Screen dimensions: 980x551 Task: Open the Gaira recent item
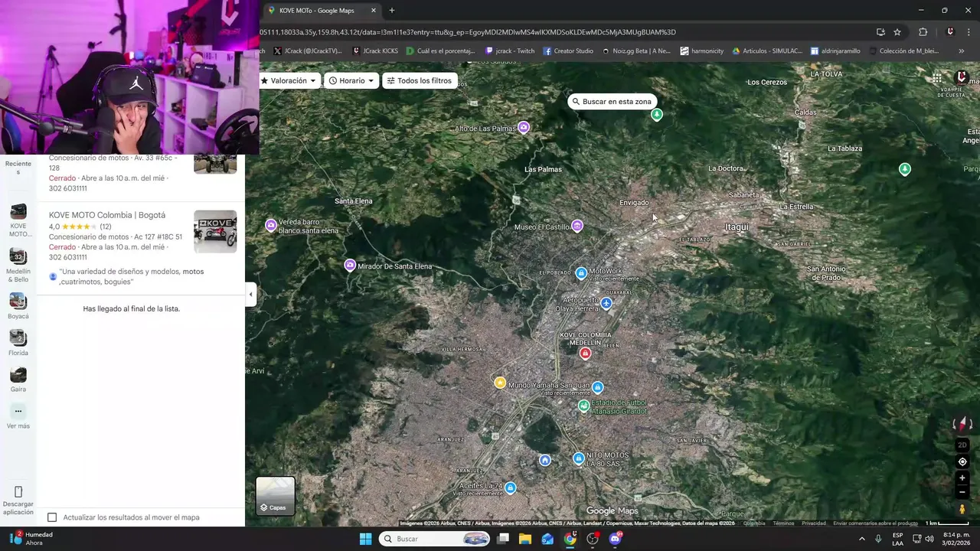[x=18, y=380]
